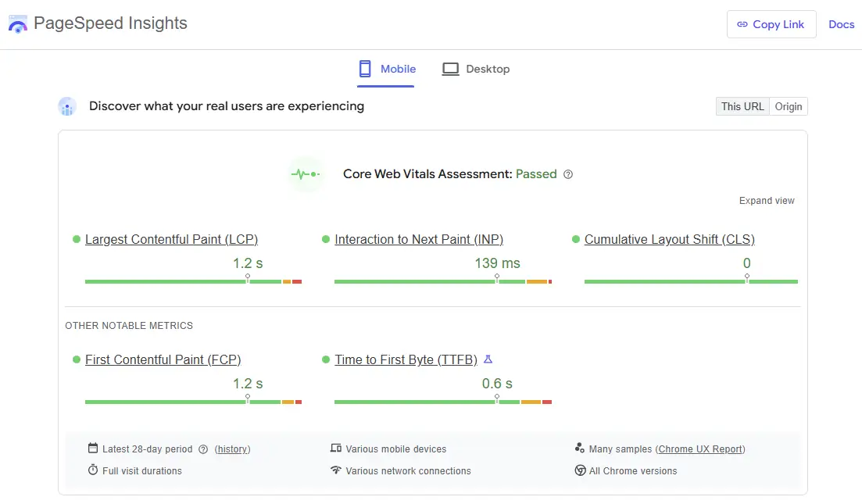This screenshot has width=862, height=504.
Task: Click the CLS value 0
Action: click(x=746, y=263)
